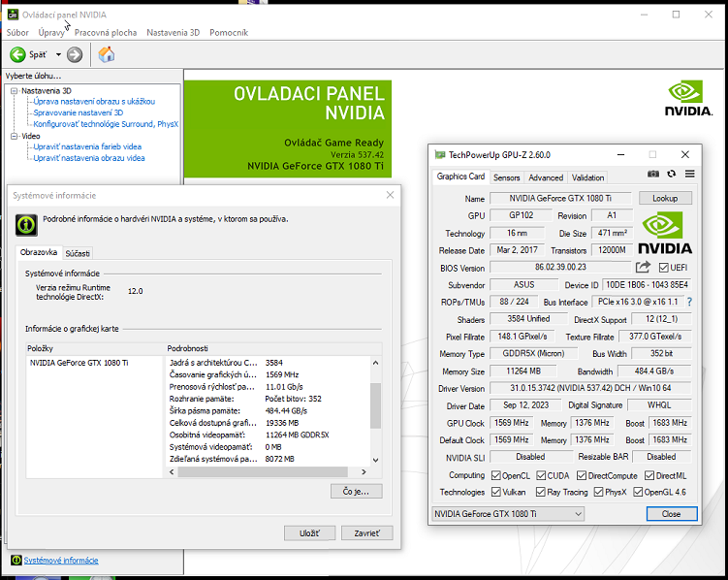Click the Lookup button in GPU-Z
728x580 pixels.
point(665,198)
